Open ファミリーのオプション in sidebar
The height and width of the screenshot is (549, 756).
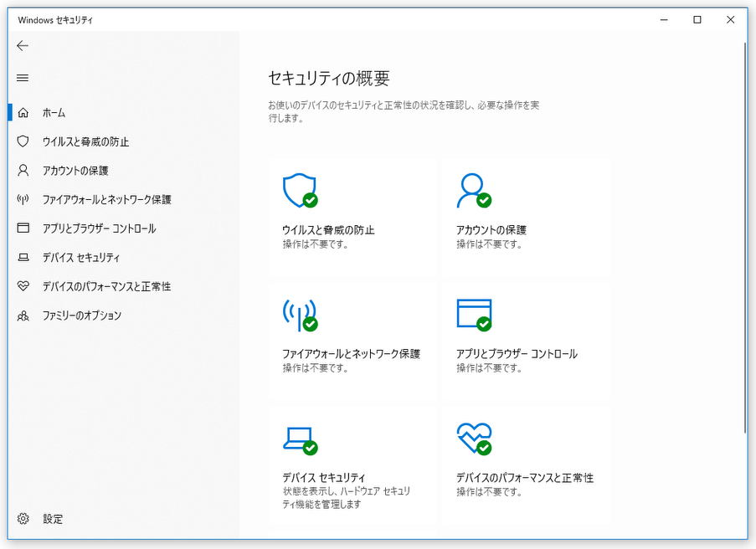click(x=82, y=316)
